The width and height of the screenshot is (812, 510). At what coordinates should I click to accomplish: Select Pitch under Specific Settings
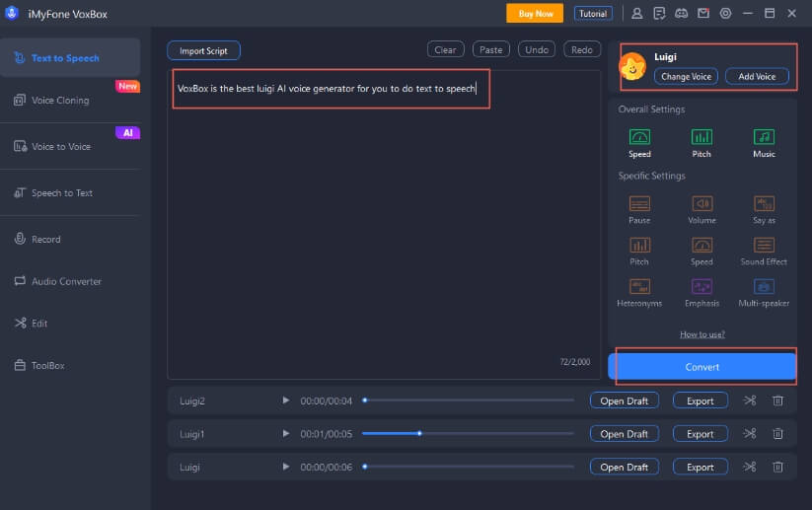[x=639, y=251]
